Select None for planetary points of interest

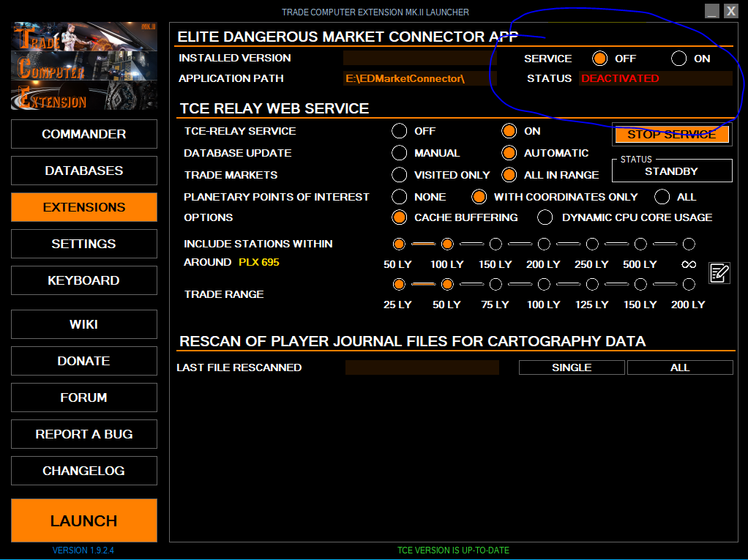[x=400, y=196]
